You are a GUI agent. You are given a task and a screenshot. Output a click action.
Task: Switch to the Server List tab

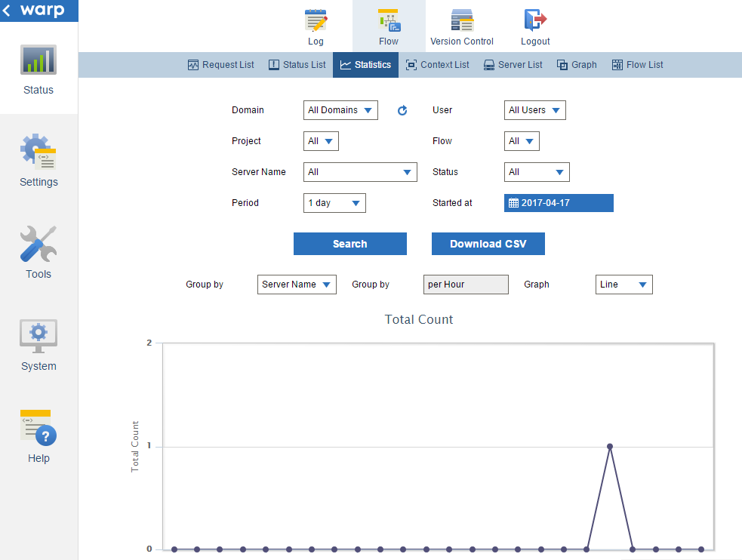513,65
